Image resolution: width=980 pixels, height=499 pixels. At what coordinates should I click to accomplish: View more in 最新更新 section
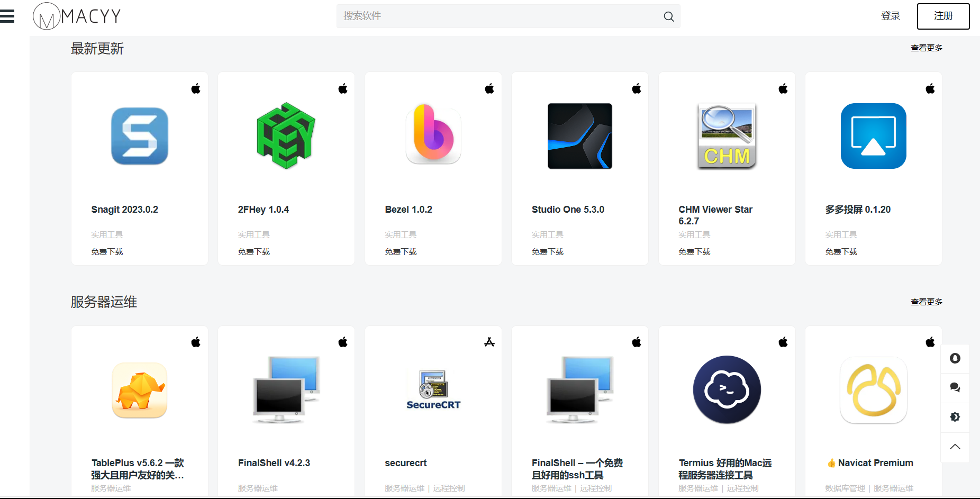click(926, 48)
